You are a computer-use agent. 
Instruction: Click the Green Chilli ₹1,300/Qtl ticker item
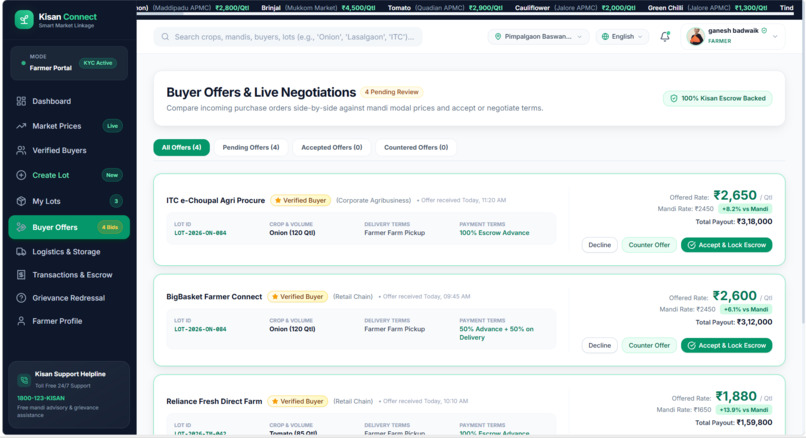[707, 8]
